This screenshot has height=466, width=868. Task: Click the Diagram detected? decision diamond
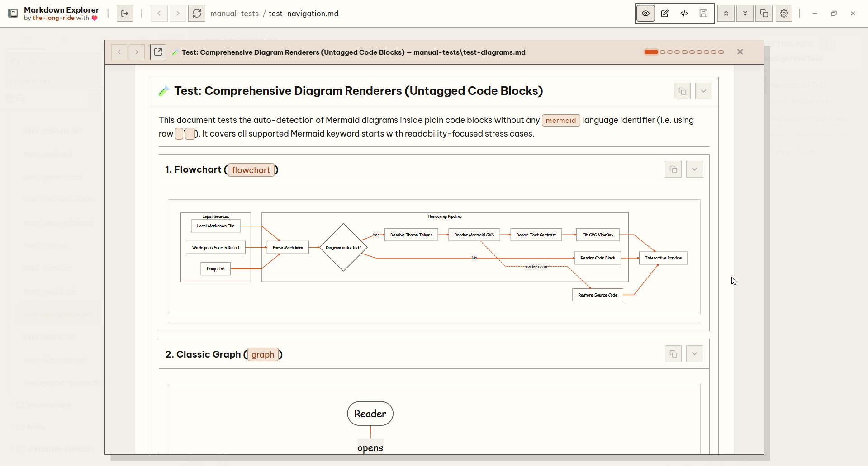pyautogui.click(x=343, y=248)
